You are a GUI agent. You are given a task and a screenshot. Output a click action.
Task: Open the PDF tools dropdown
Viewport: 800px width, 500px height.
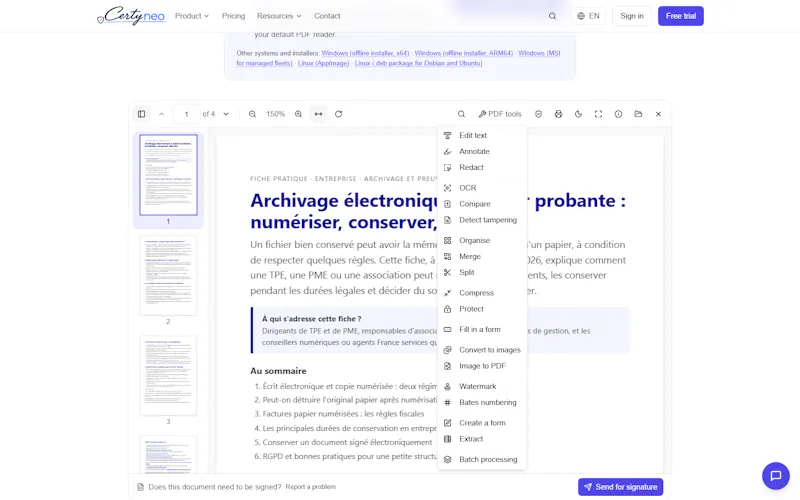(x=500, y=114)
